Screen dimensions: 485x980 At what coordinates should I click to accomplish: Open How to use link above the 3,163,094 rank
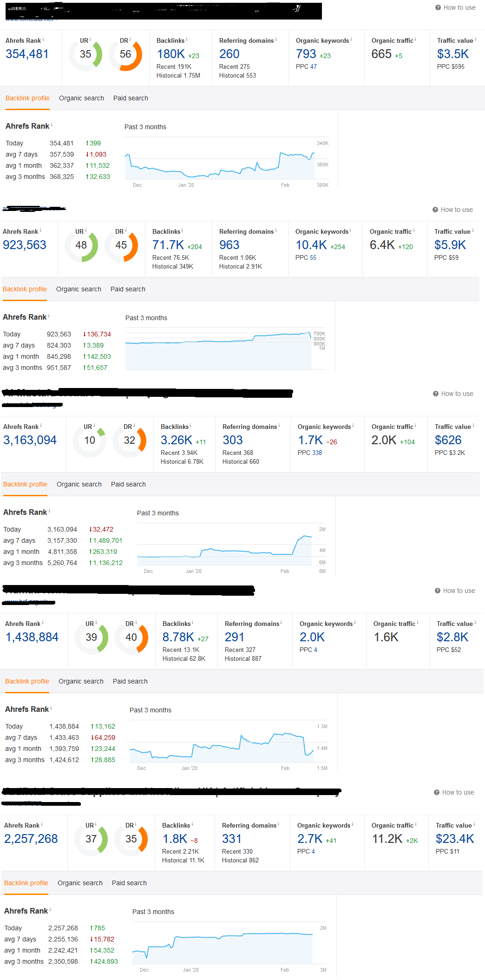click(453, 394)
